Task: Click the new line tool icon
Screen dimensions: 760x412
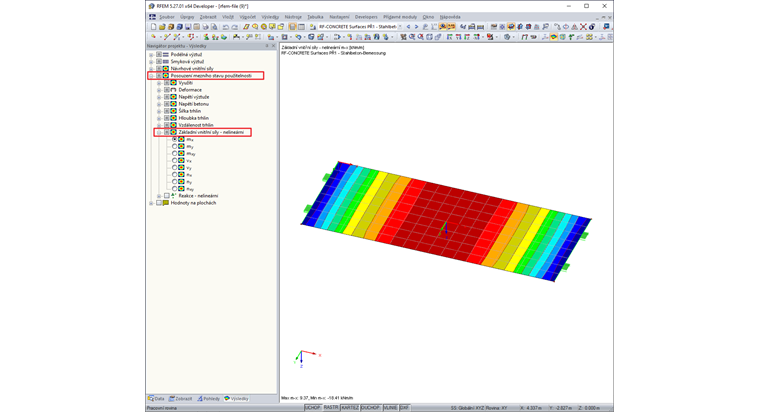Action: pos(167,37)
